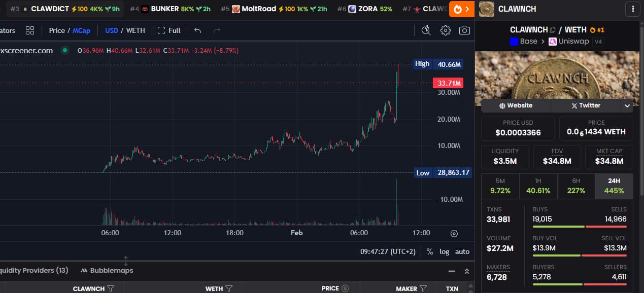
Task: Toggle percent scale on the chart
Action: pyautogui.click(x=429, y=251)
